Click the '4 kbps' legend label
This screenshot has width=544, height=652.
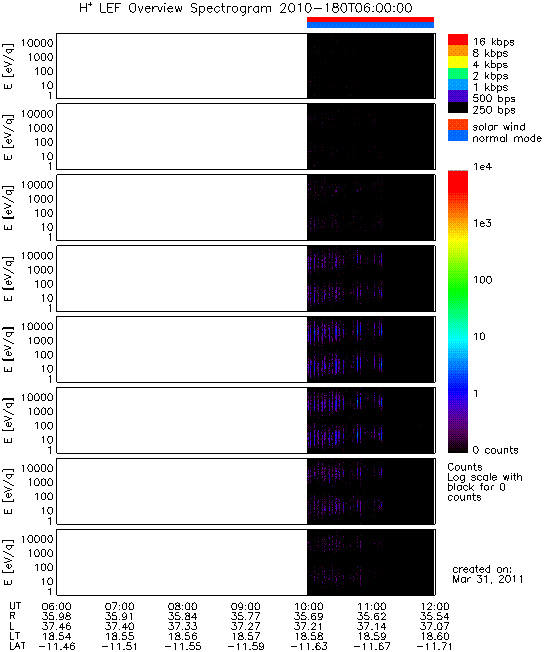pos(492,64)
